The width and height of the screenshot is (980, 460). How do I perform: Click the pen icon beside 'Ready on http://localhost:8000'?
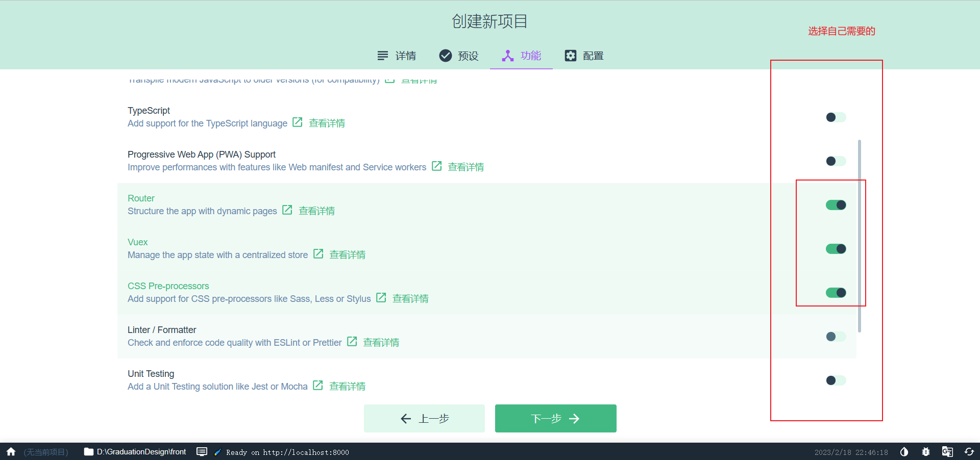pos(217,452)
